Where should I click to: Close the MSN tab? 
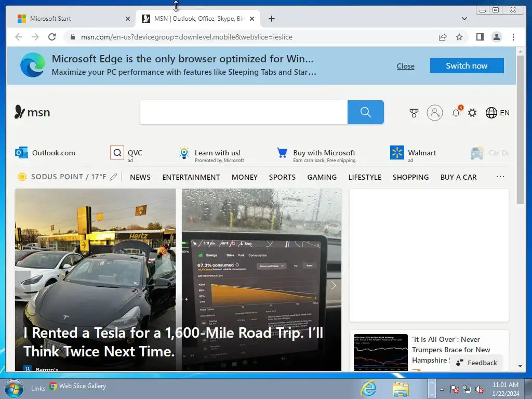point(252,19)
